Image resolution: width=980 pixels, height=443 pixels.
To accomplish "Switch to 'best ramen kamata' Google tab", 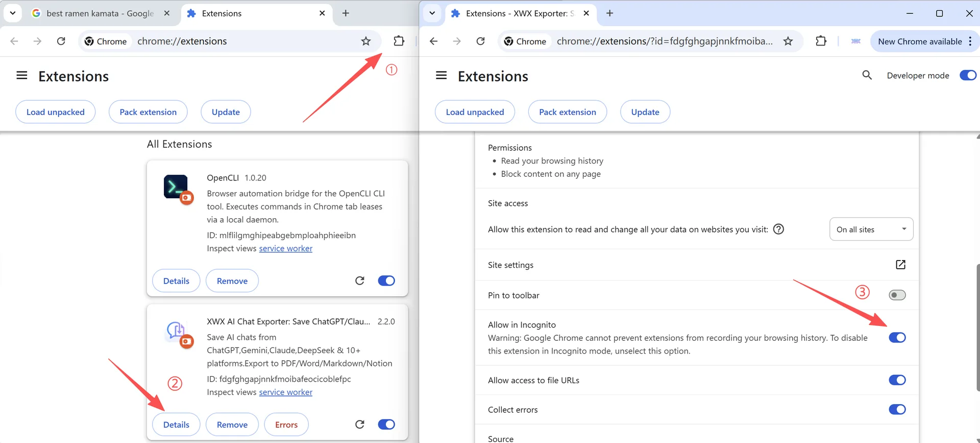I will 101,13.
